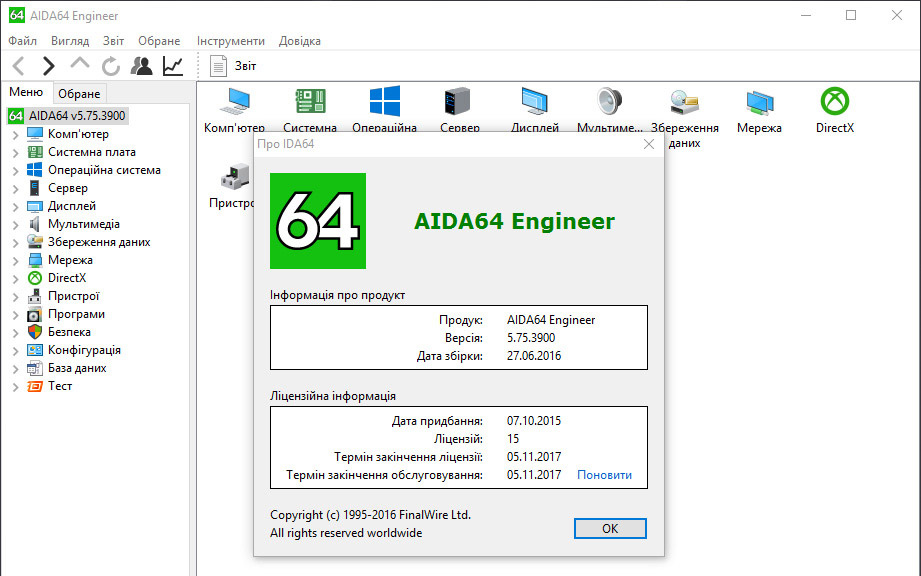Open the Інструменти menu
The width and height of the screenshot is (921, 576).
(230, 41)
